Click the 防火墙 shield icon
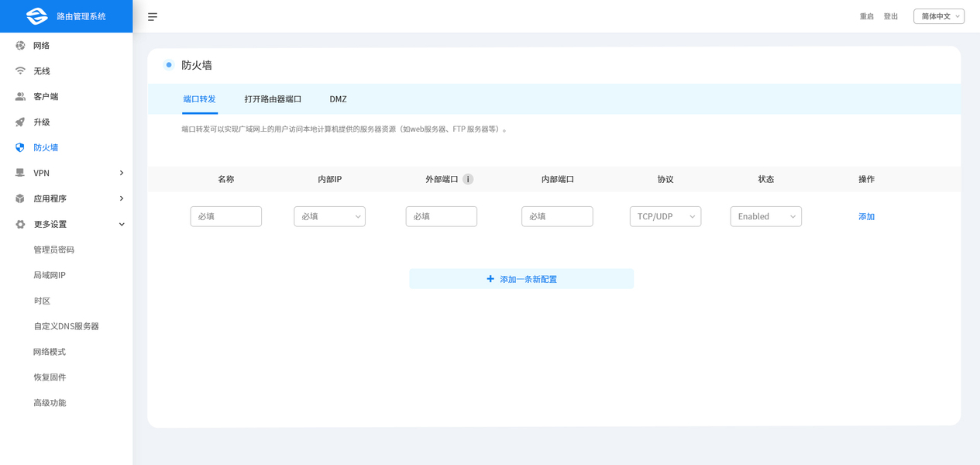980x465 pixels. pos(20,147)
